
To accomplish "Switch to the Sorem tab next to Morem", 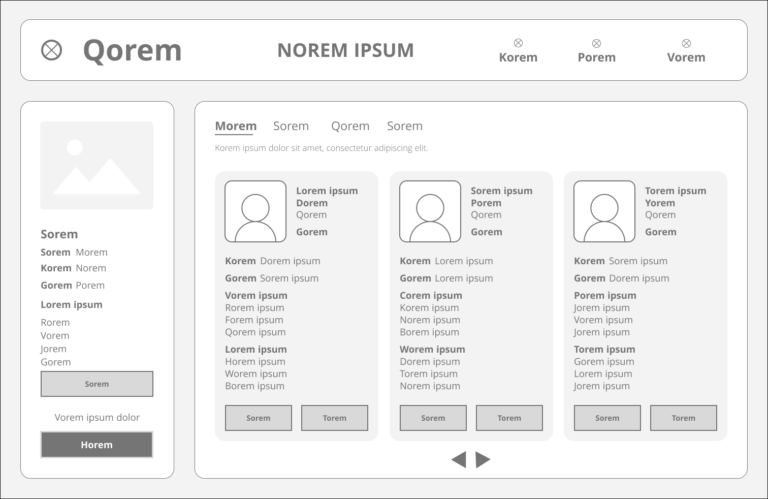I will [291, 126].
